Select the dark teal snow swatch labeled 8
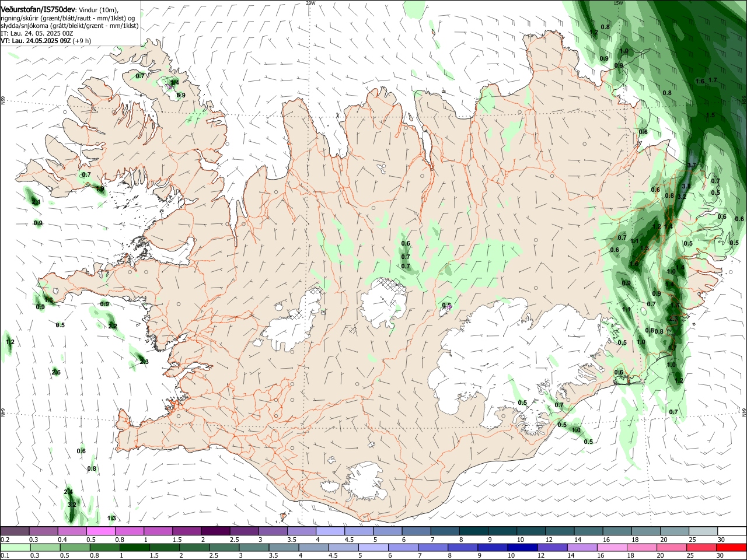Screen dimensions: 747x560 click(473, 531)
